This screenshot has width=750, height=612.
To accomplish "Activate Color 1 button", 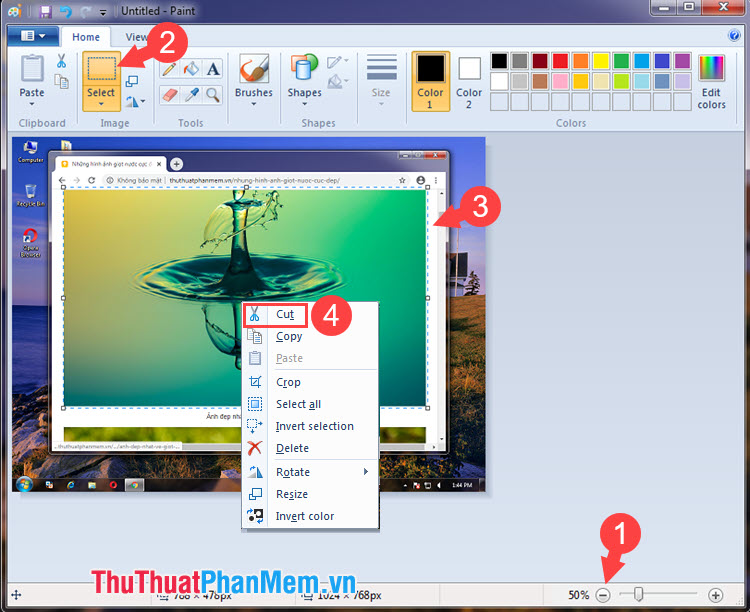I will tap(430, 81).
